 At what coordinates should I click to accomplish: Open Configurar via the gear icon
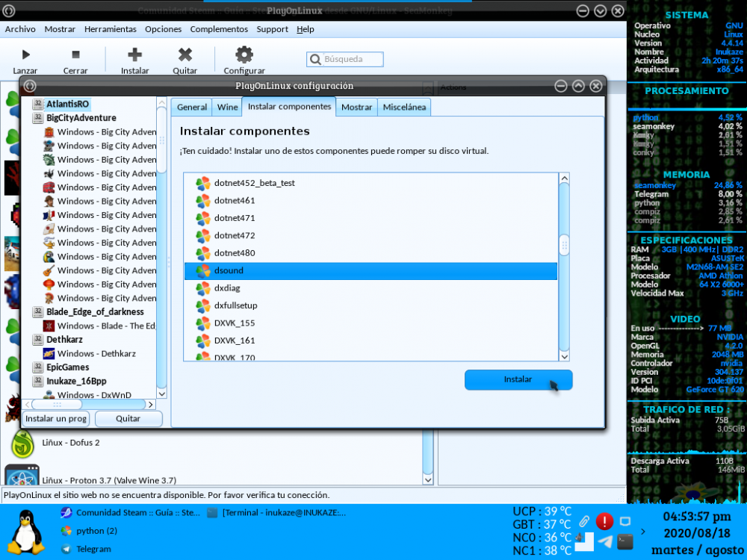point(244,55)
